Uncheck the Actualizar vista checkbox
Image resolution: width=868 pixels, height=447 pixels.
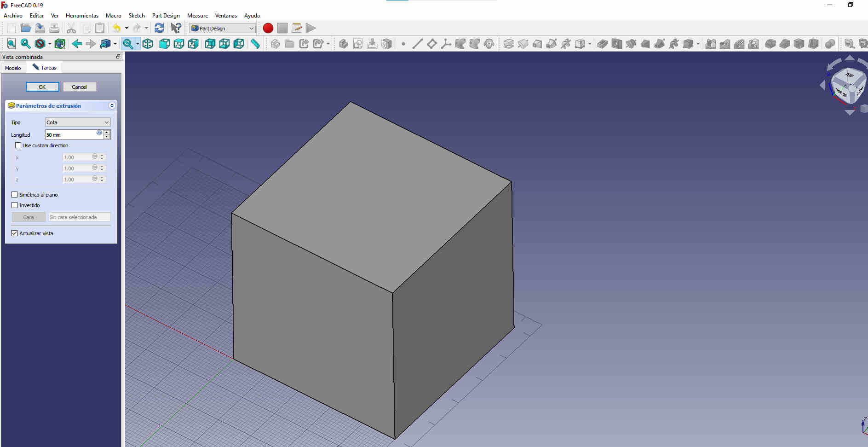[x=14, y=233]
